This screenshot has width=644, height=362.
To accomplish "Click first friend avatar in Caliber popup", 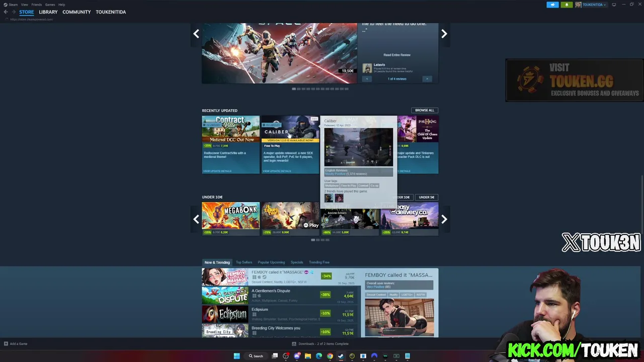I will pos(329,198).
